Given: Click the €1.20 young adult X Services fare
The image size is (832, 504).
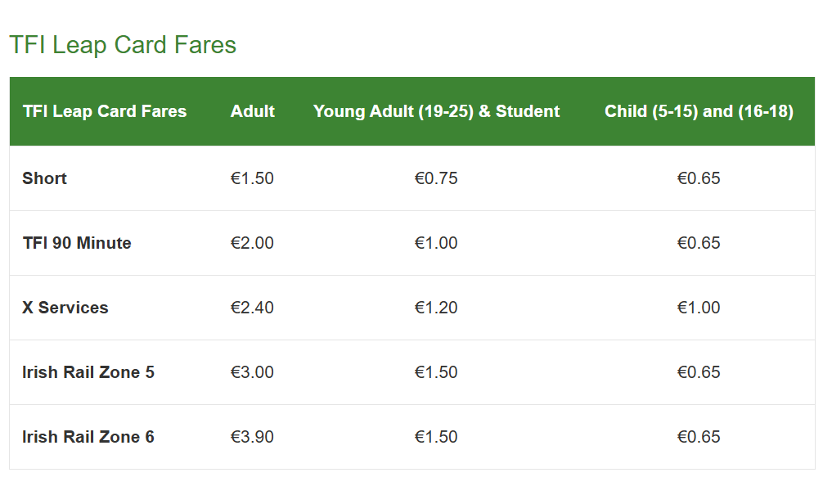Looking at the screenshot, I should pos(436,308).
